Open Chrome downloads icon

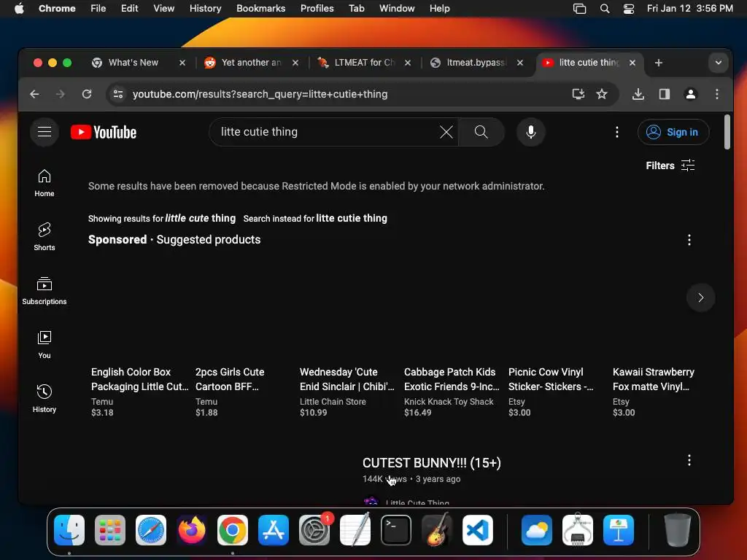tap(638, 94)
